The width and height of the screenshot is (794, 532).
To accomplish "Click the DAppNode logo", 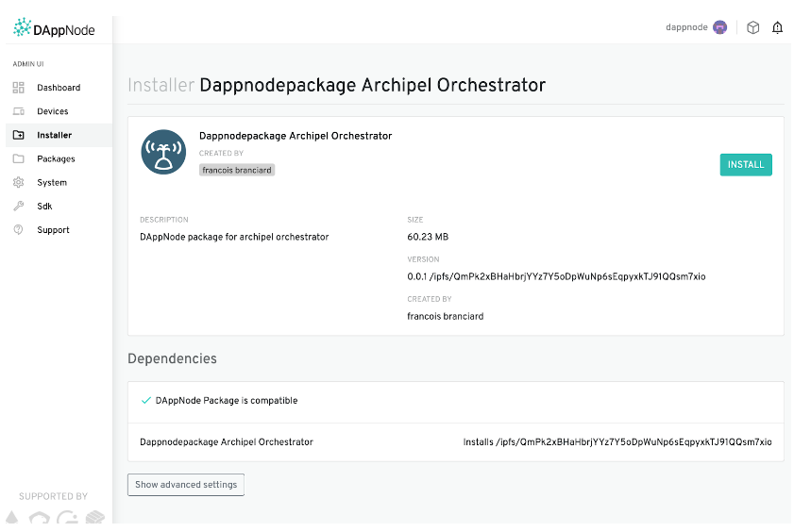I will click(x=54, y=27).
